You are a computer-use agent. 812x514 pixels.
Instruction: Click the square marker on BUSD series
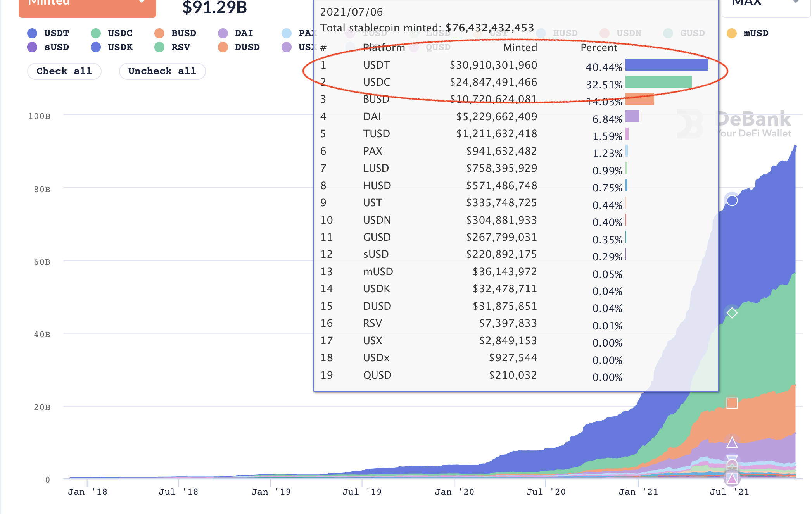click(732, 403)
